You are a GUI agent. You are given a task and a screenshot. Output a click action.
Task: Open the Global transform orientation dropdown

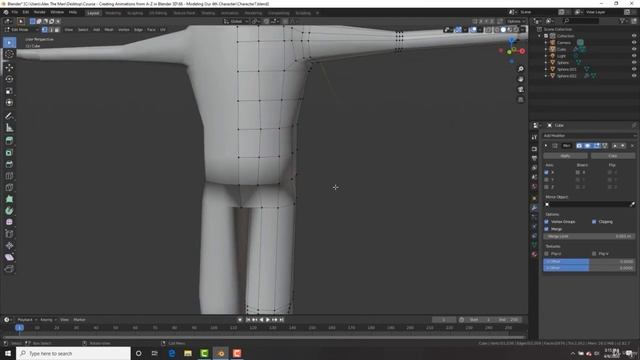(236, 21)
